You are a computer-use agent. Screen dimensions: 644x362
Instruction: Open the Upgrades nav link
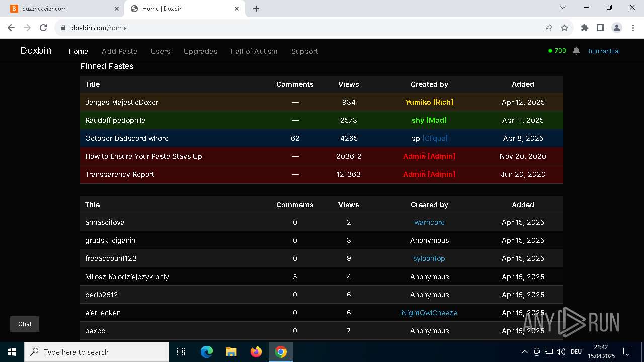point(201,51)
